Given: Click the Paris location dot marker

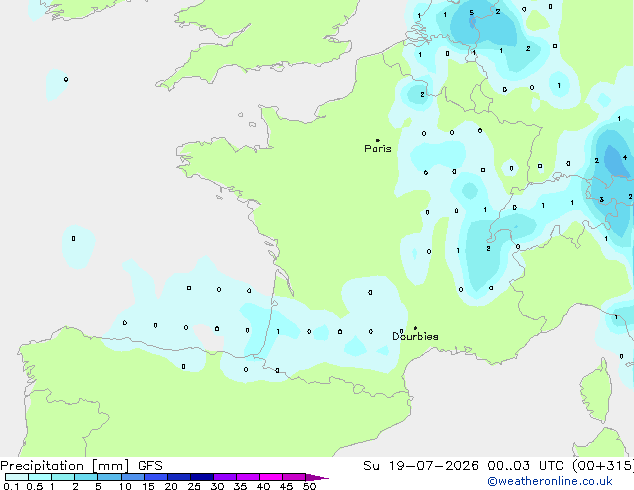Looking at the screenshot, I should point(378,140).
